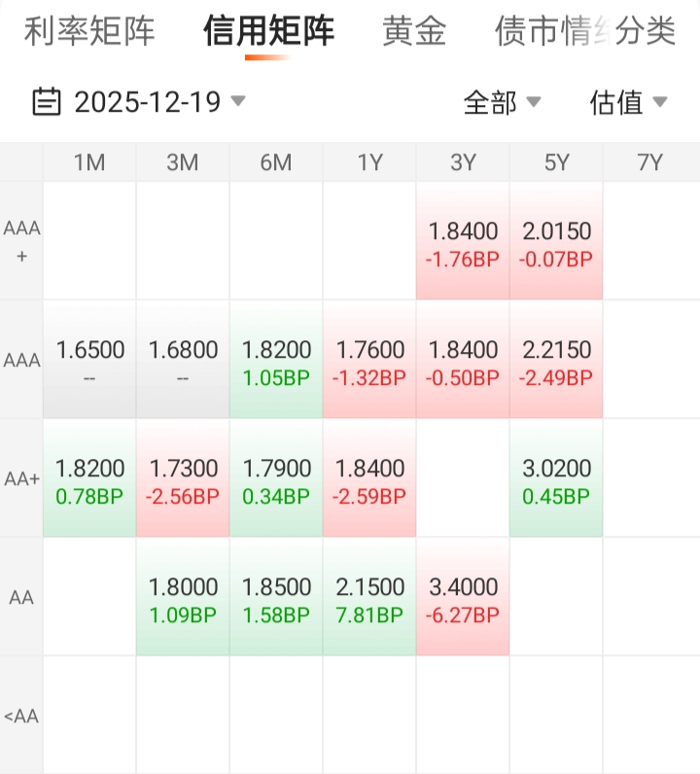Tap the <AA rating row label
Viewport: 700px width, 774px height.
click(21, 717)
